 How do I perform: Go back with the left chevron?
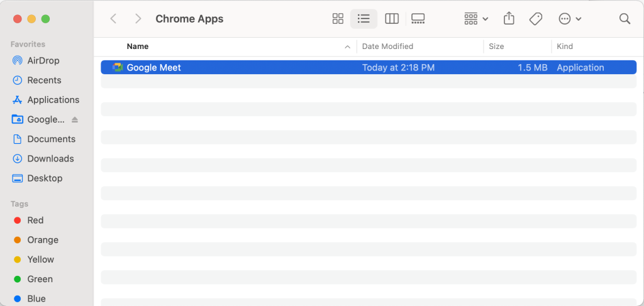114,19
